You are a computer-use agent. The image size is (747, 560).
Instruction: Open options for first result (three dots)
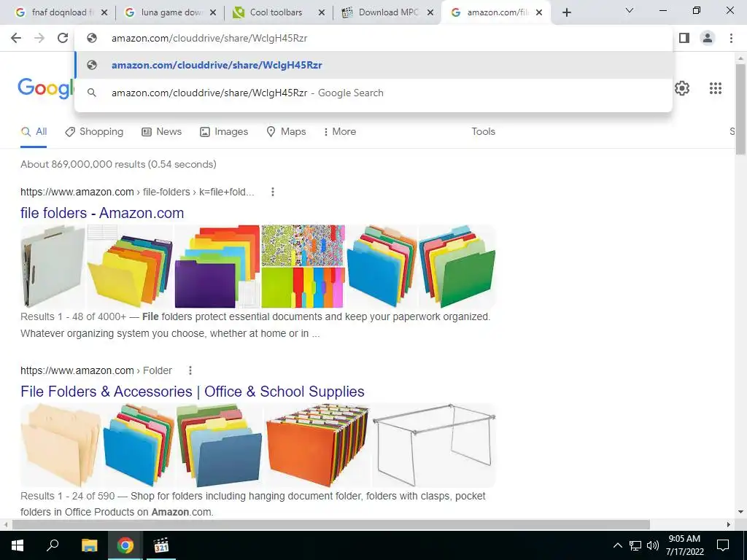pyautogui.click(x=273, y=192)
